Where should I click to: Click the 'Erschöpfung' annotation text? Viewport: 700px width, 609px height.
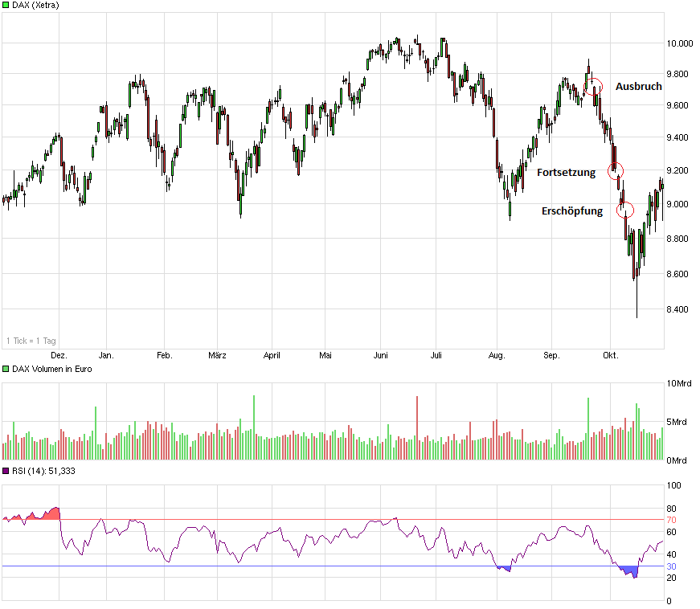pos(572,211)
